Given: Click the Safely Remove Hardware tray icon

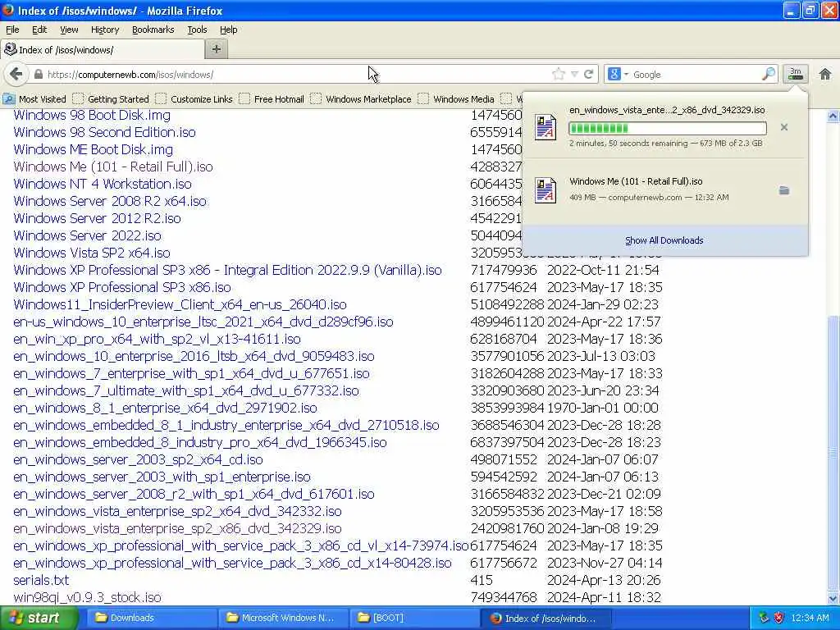Looking at the screenshot, I should point(764,618).
